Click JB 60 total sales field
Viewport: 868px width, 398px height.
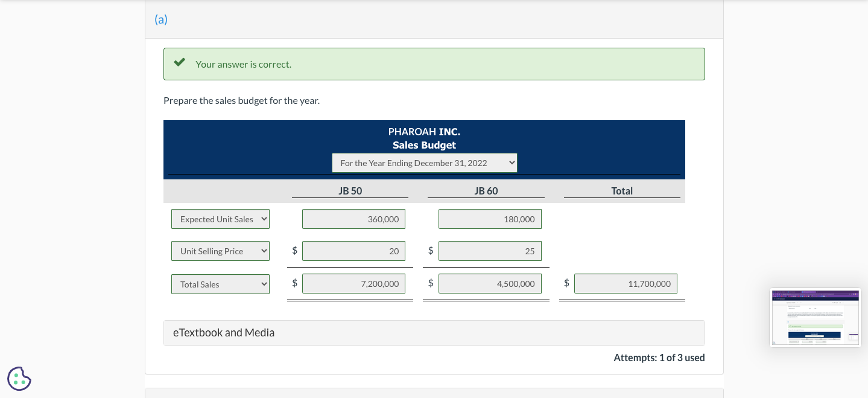(490, 284)
